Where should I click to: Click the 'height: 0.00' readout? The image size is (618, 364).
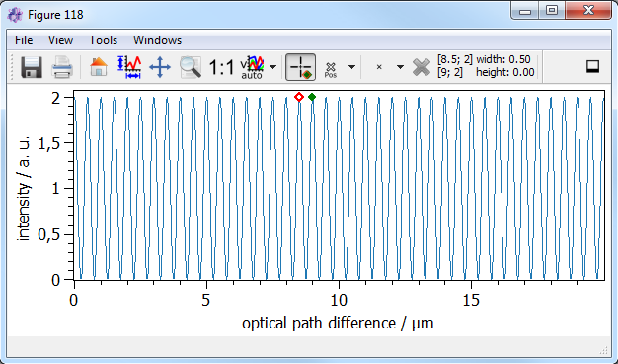[505, 72]
